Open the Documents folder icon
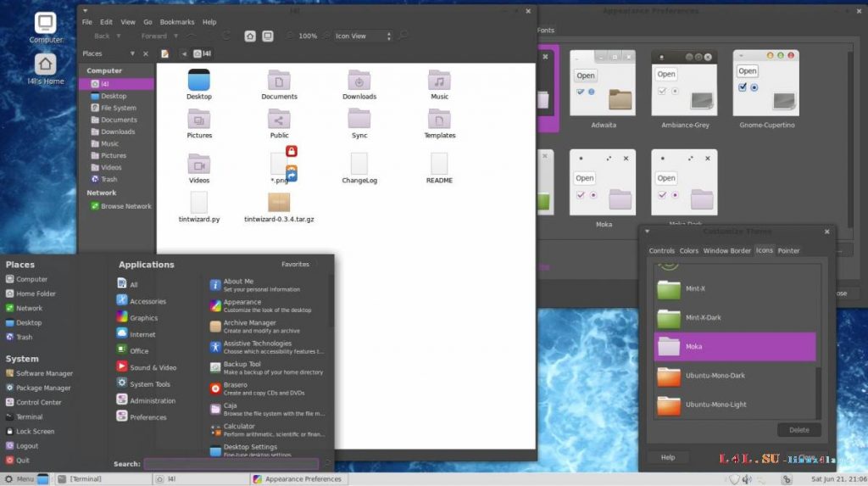 point(279,81)
